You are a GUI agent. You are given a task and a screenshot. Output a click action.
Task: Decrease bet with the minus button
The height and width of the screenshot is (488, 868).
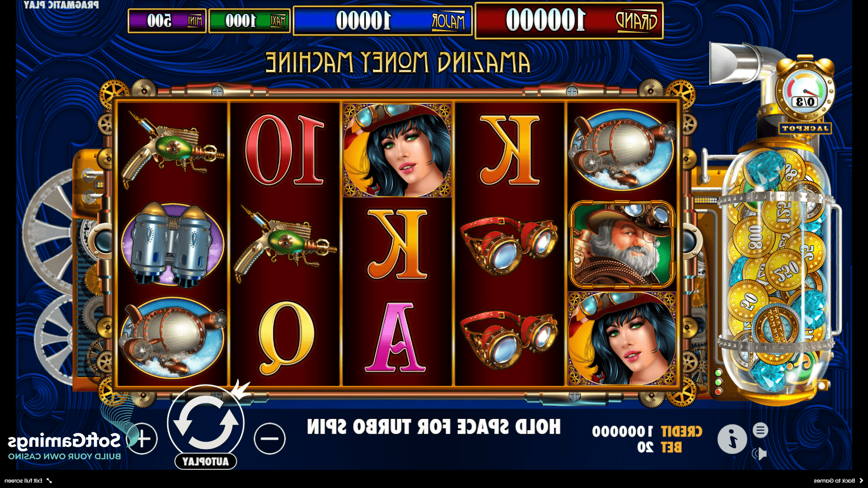(x=270, y=438)
